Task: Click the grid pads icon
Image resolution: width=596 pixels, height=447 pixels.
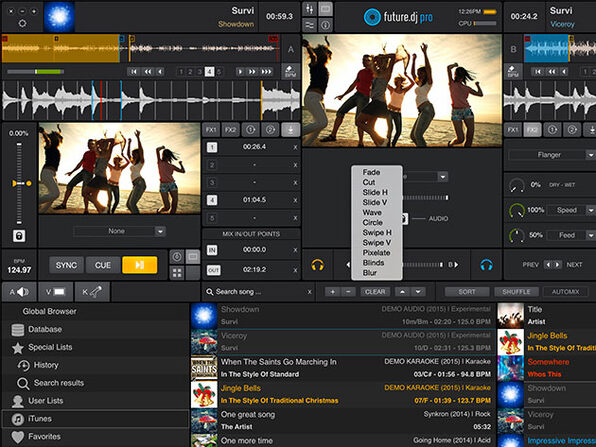Action: tap(177, 273)
